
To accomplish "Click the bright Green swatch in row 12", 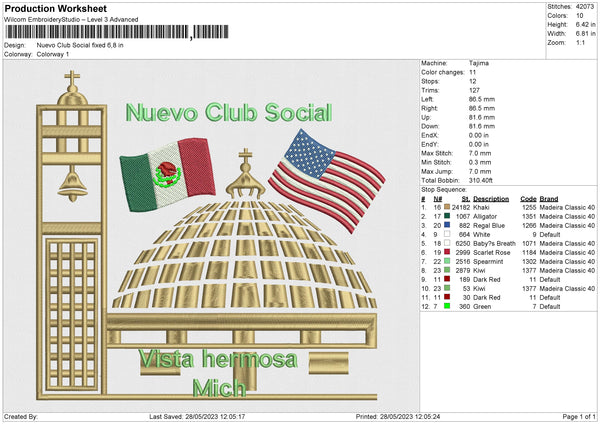I will [x=447, y=306].
